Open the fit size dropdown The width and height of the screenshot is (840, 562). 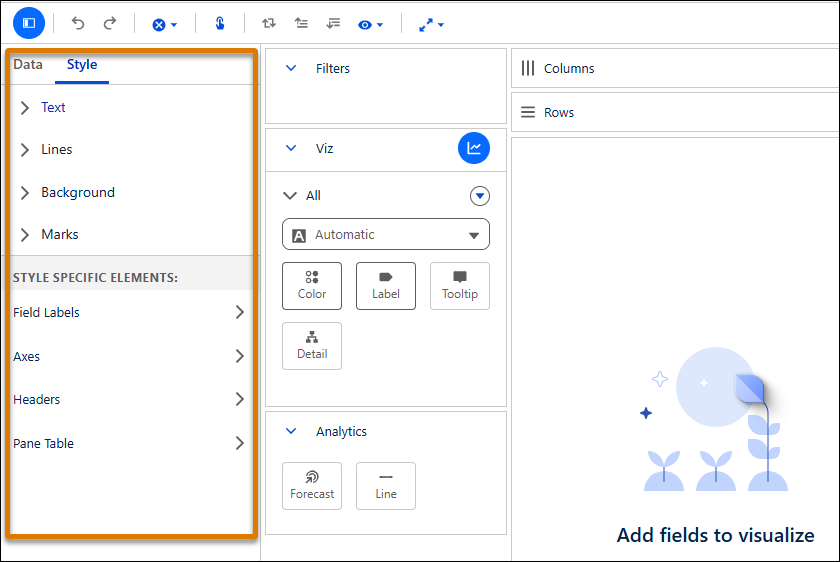431,25
